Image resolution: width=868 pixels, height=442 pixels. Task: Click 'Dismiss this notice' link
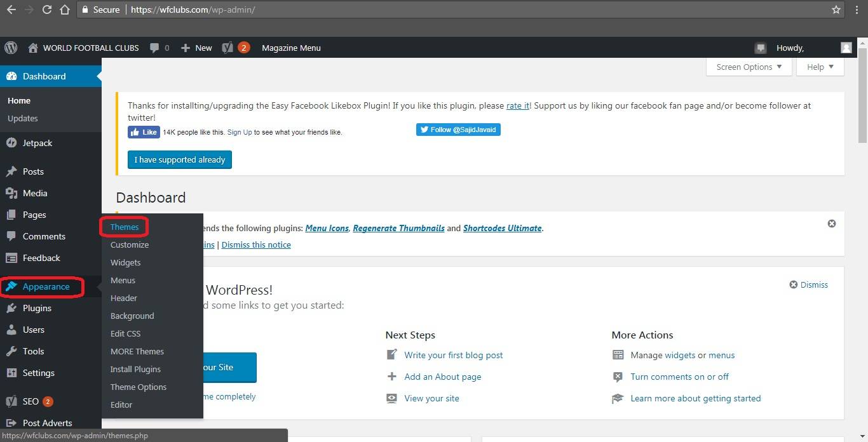click(x=256, y=244)
